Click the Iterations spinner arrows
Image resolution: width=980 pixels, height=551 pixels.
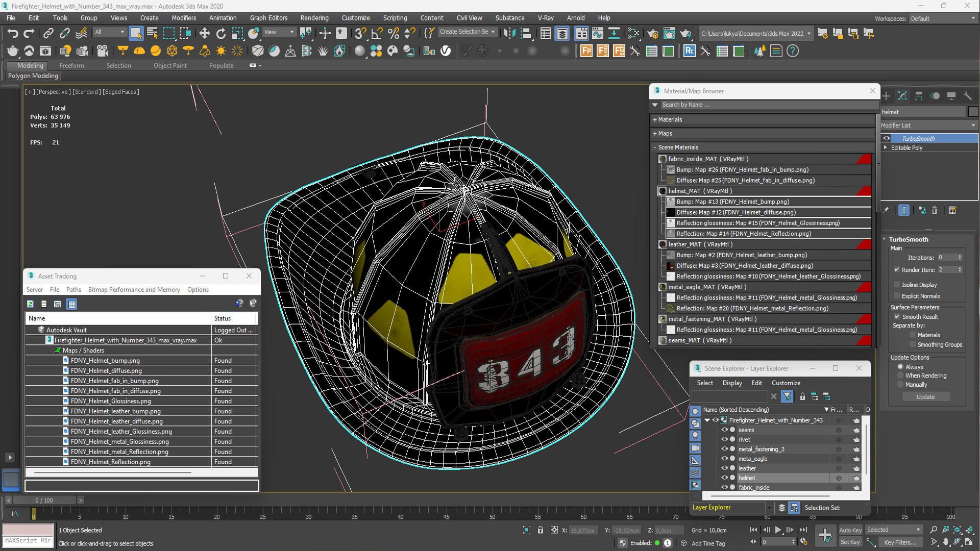960,257
